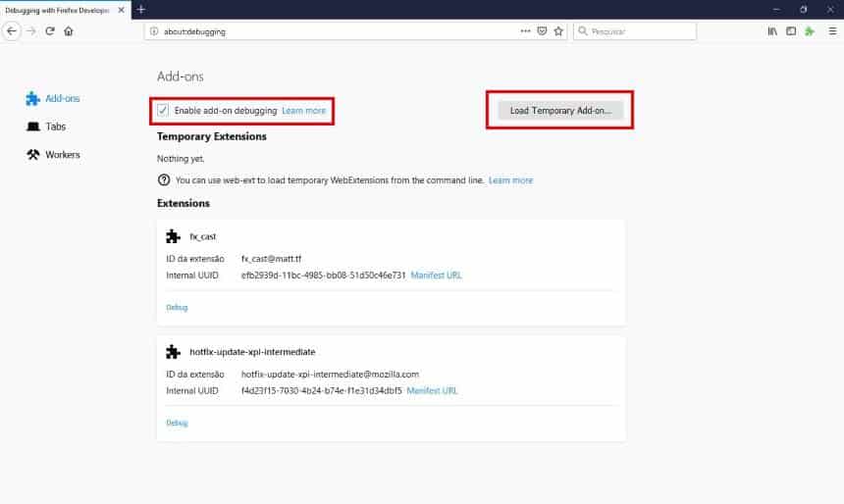Click the hotfix-update-xpi-intermediate puzzle icon

click(174, 352)
